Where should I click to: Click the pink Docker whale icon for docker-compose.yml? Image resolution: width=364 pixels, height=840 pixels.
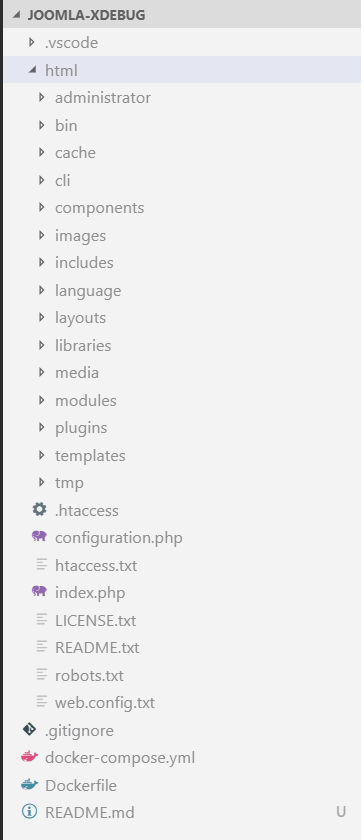(x=29, y=758)
